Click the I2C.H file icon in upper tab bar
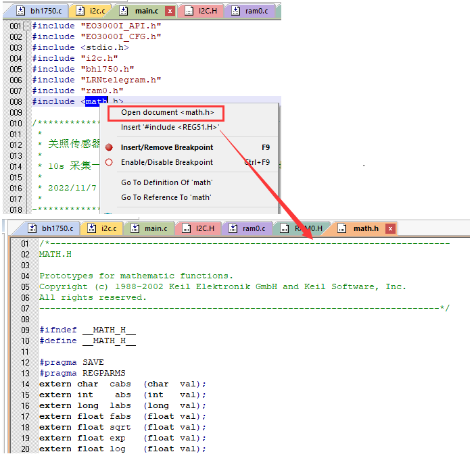Image resolution: width=476 pixels, height=454 pixels. coord(189,11)
